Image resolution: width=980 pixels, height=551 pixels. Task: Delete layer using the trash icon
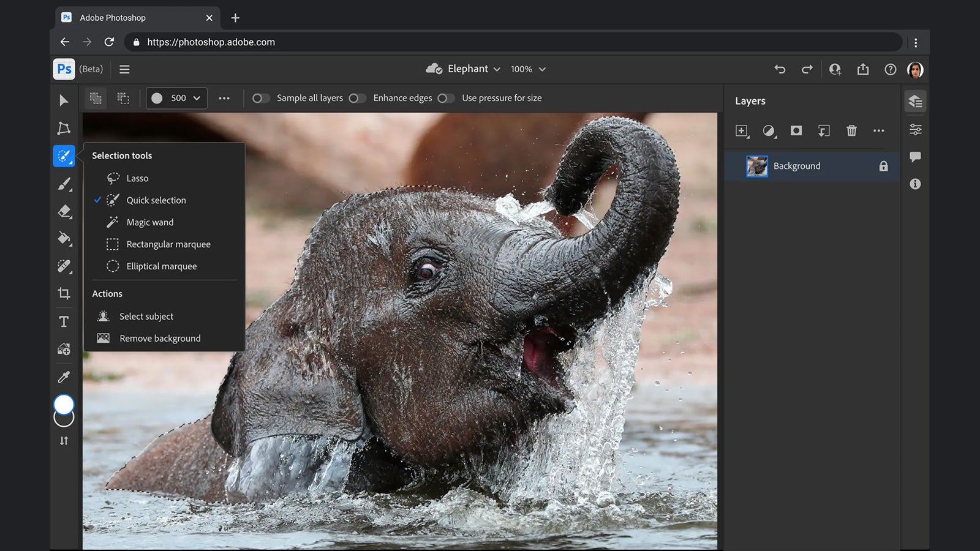click(x=851, y=131)
